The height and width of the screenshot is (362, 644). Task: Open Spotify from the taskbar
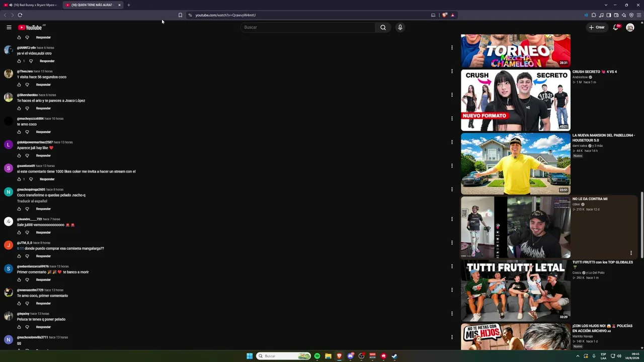[x=317, y=356]
